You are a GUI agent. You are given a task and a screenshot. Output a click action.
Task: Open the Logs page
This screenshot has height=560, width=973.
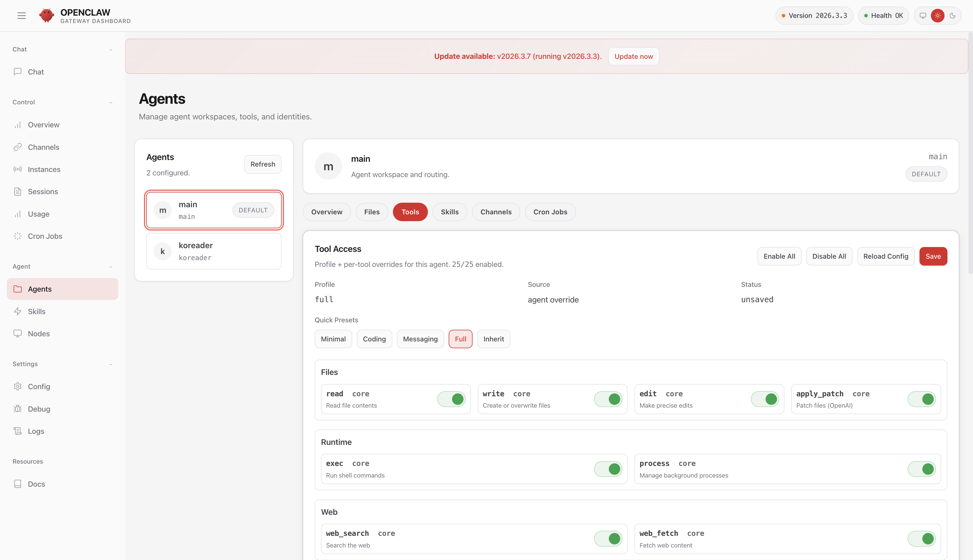point(36,431)
